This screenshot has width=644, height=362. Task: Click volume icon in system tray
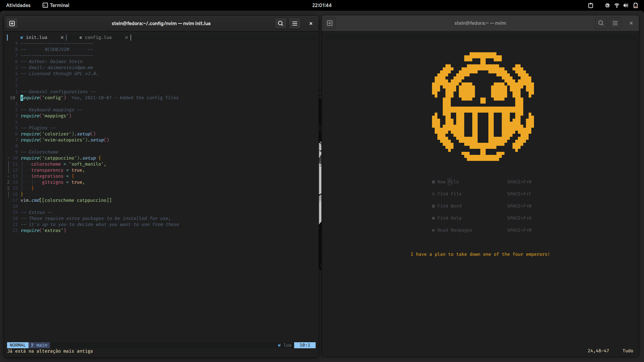point(626,5)
